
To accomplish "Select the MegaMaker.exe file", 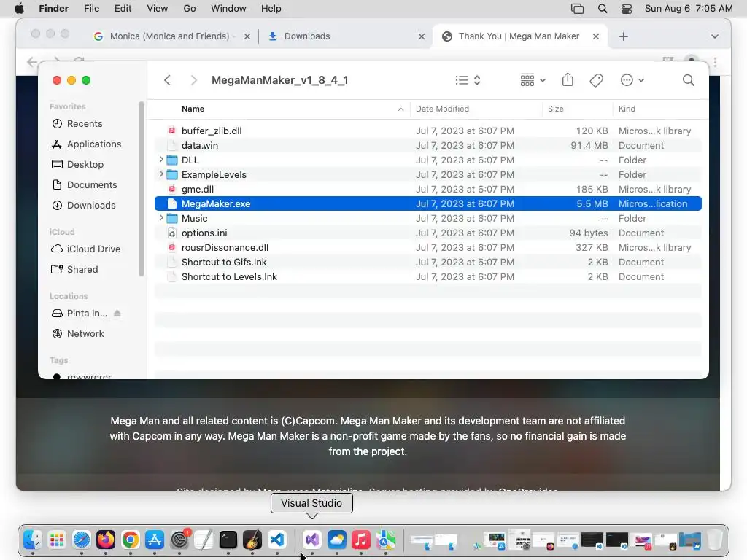I will tap(427, 204).
